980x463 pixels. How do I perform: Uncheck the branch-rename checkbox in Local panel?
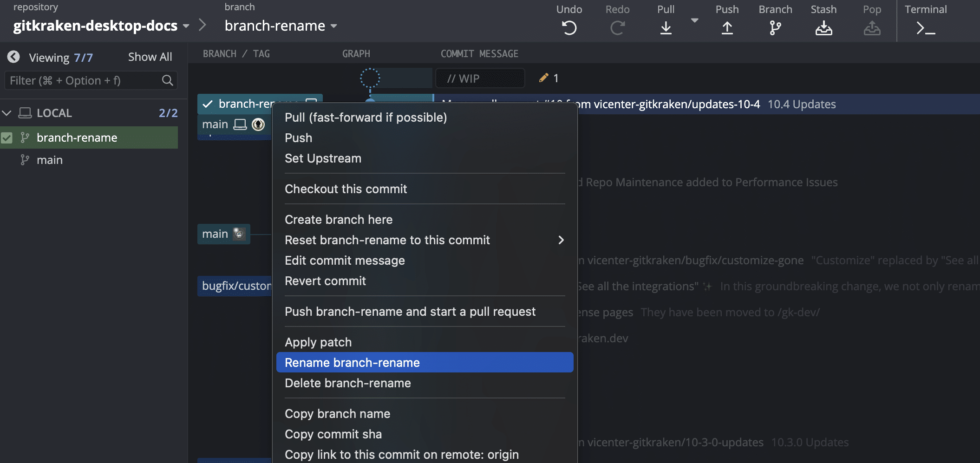(7, 137)
